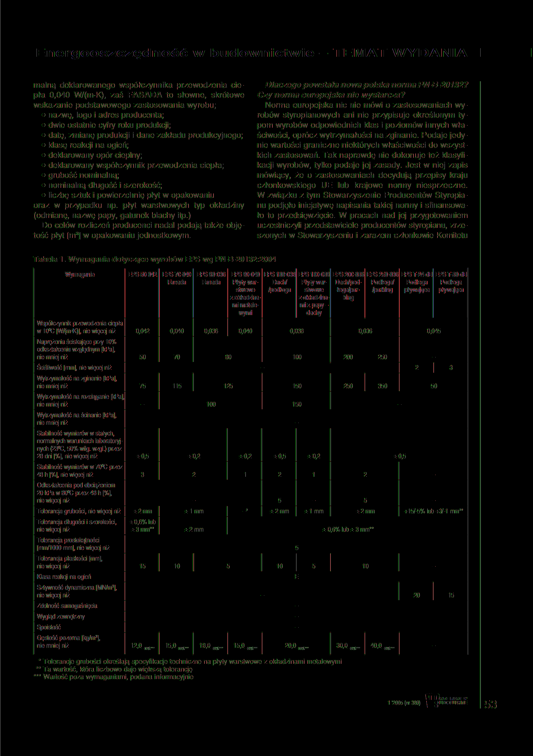Select the 'EPS 50 042' column header
Viewport: 533px width, 756px height.
142,275
